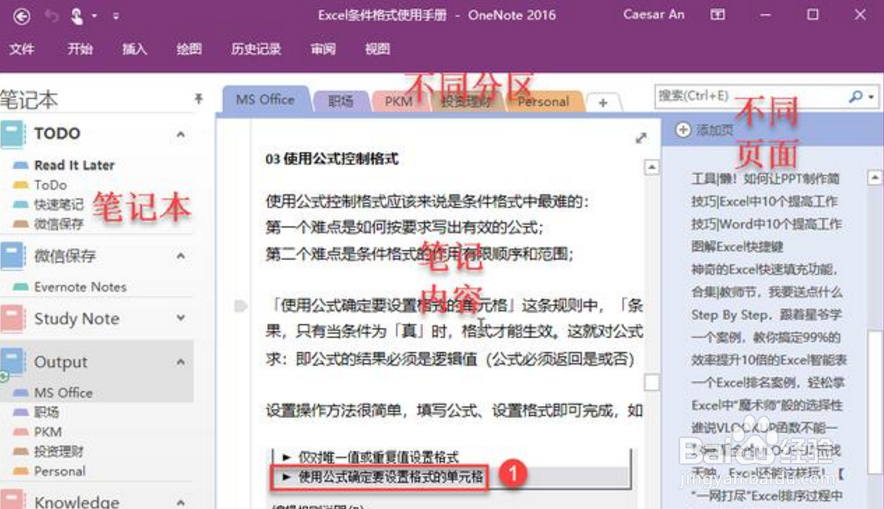Screen dimensions: 884x509
Task: Open the search scope dropdown arrow
Action: coord(871,97)
